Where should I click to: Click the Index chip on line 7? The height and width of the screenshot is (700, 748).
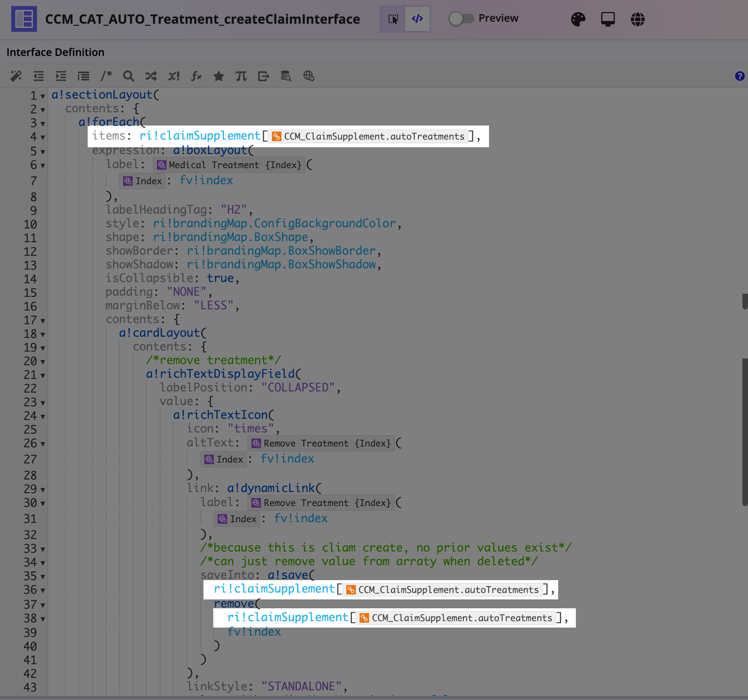tap(143, 181)
